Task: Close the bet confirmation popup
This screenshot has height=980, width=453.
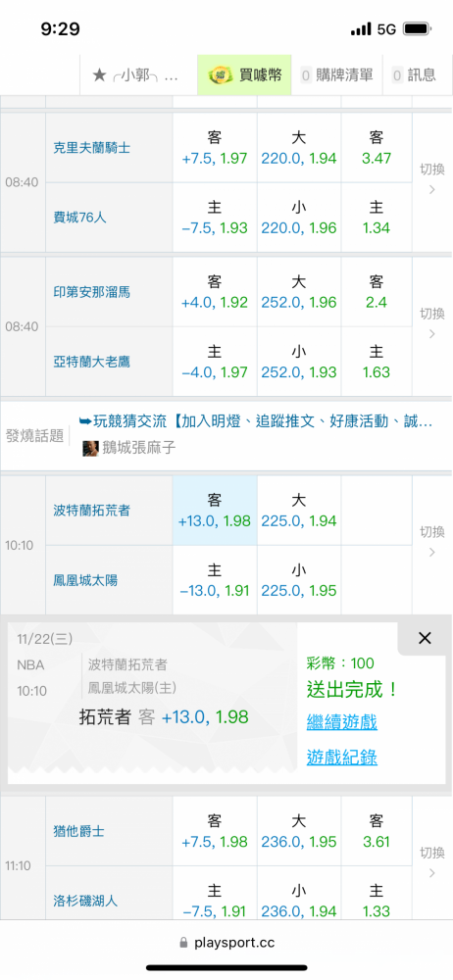Action: 425,638
